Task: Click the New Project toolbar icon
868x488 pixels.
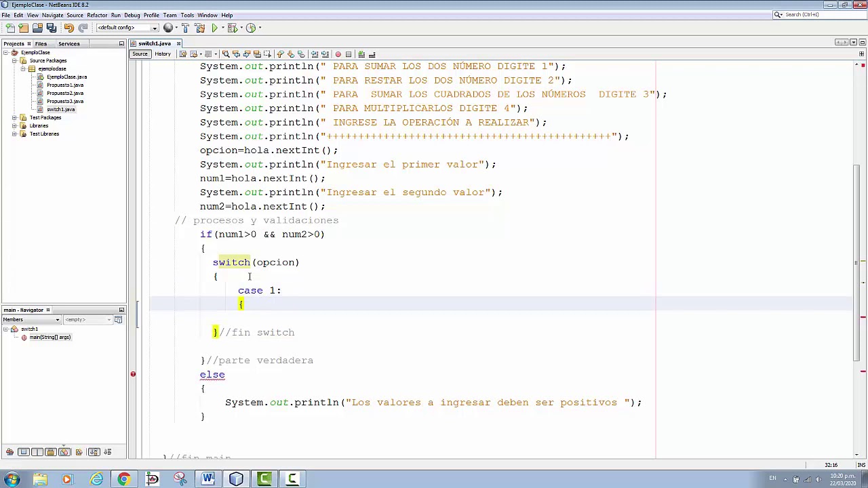Action: pyautogui.click(x=24, y=28)
